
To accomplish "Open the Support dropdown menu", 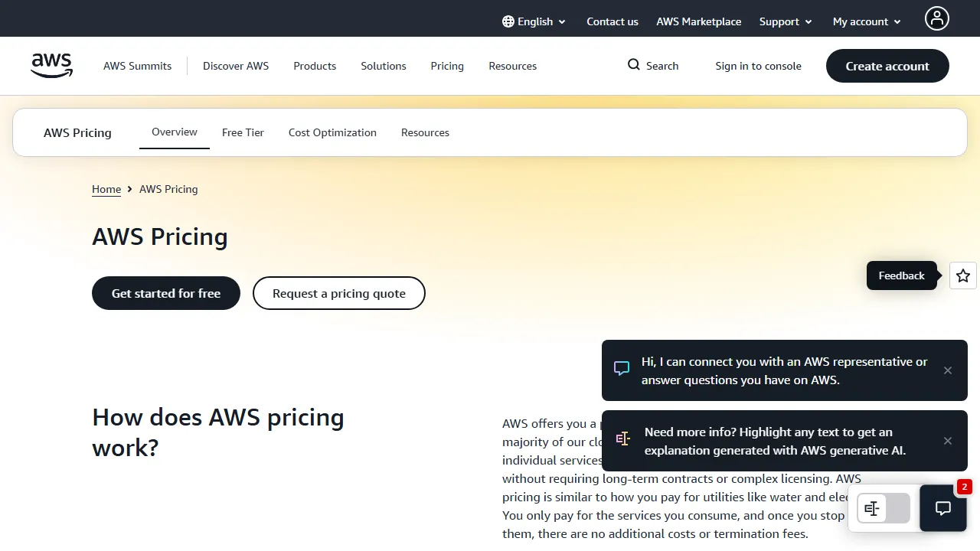I will (786, 21).
